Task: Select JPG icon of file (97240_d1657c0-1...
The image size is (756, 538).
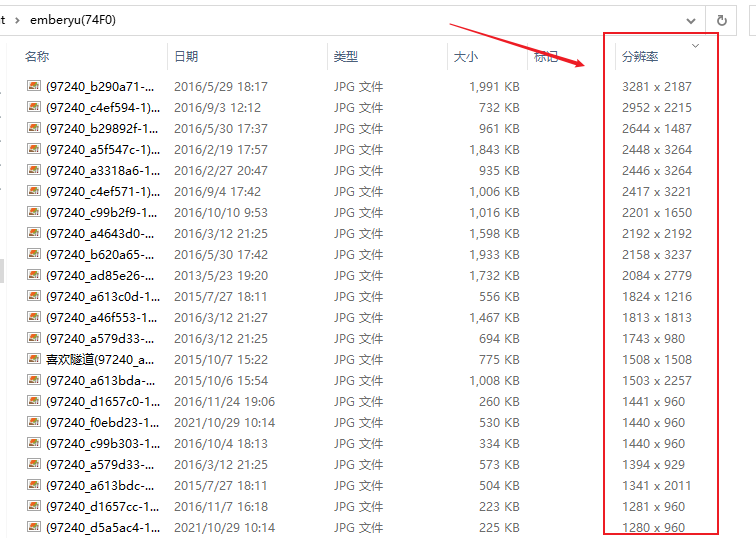Action: click(x=34, y=401)
